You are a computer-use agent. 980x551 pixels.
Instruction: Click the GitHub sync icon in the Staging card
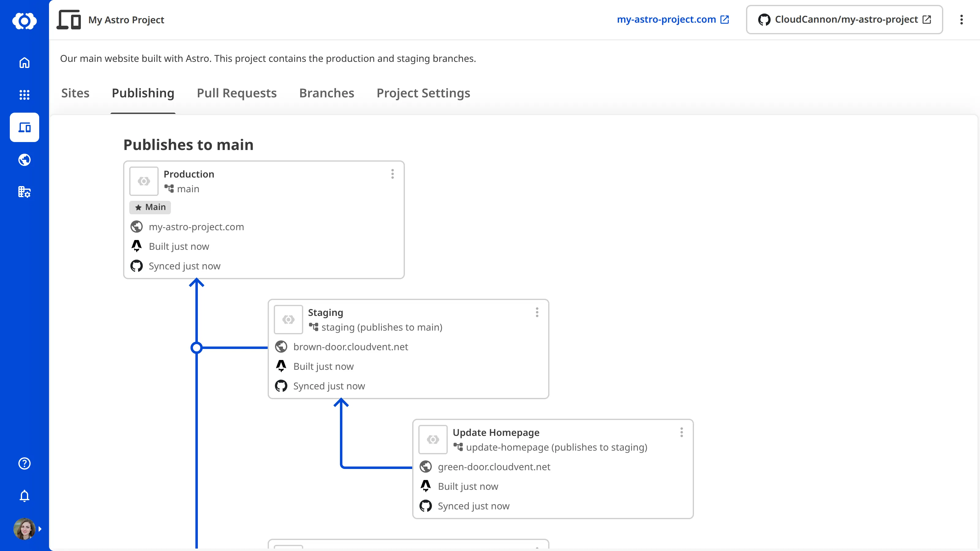coord(281,386)
